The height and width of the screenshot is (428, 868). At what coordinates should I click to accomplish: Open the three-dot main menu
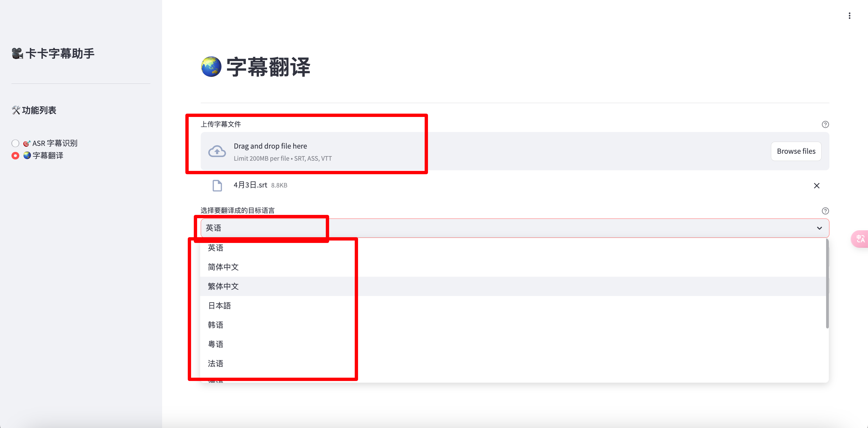[849, 16]
